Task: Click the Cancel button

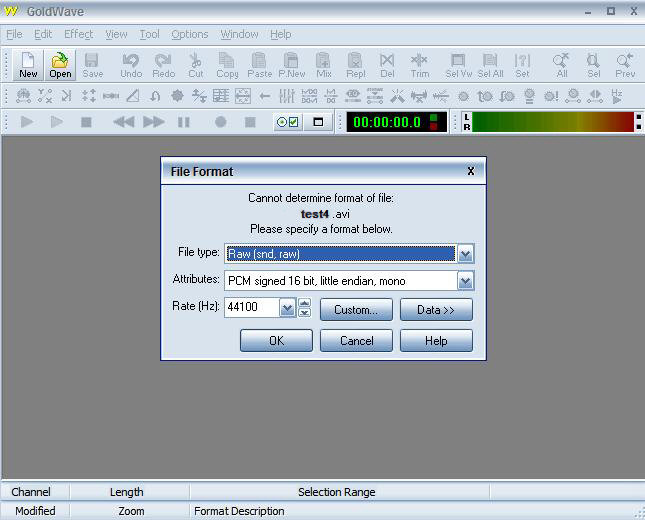Action: (x=356, y=341)
